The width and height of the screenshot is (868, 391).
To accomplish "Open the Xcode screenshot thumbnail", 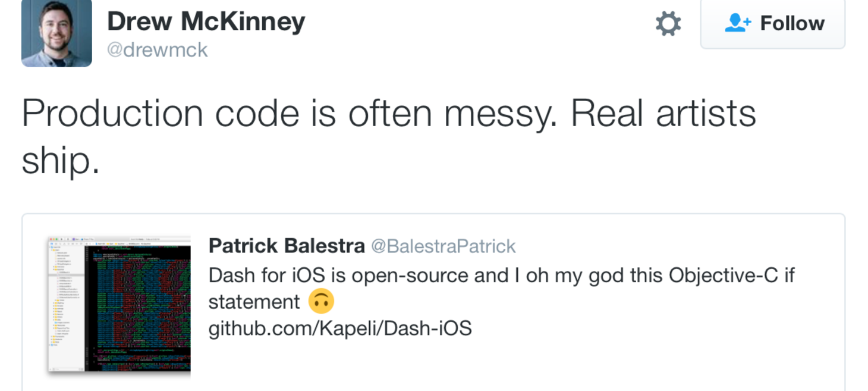I will [119, 304].
